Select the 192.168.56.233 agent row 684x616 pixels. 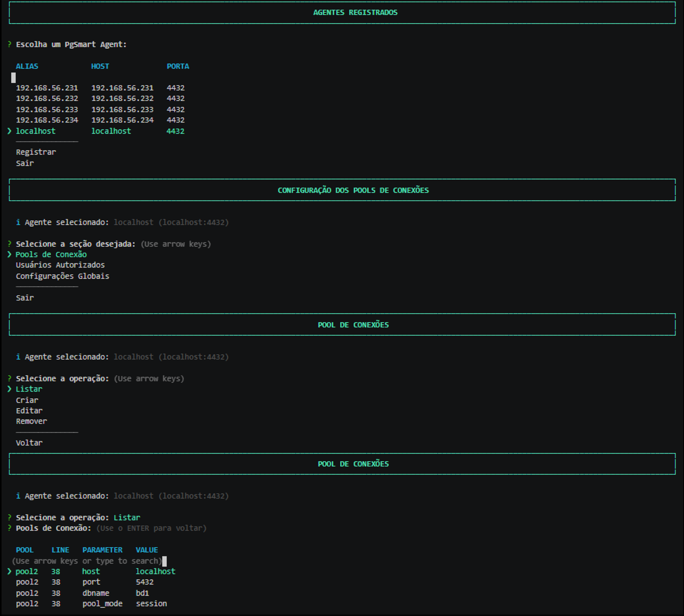coord(100,110)
